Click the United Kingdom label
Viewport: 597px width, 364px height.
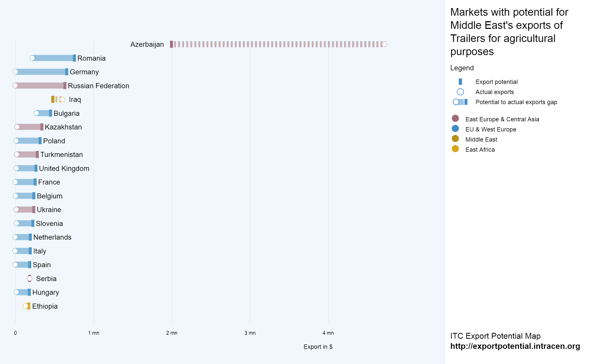(64, 168)
